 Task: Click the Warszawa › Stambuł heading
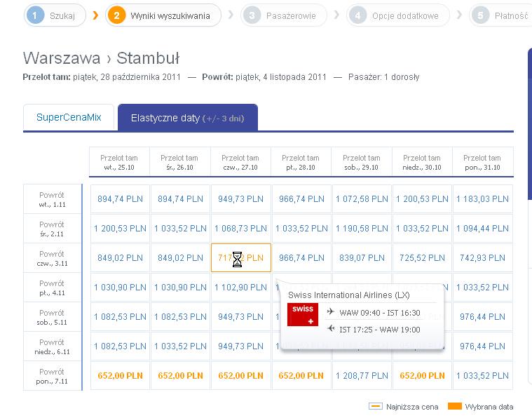coord(101,58)
